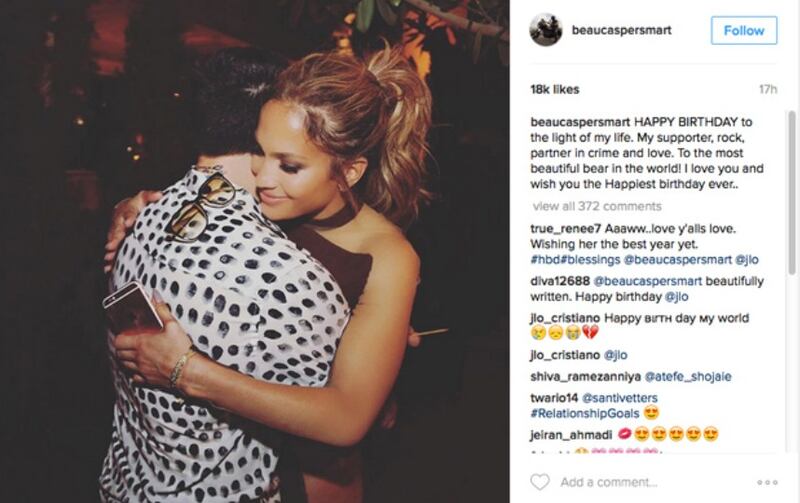Viewport: 800px width, 503px height.
Task: Open beaucaspersmart username in the post header
Action: click(621, 30)
